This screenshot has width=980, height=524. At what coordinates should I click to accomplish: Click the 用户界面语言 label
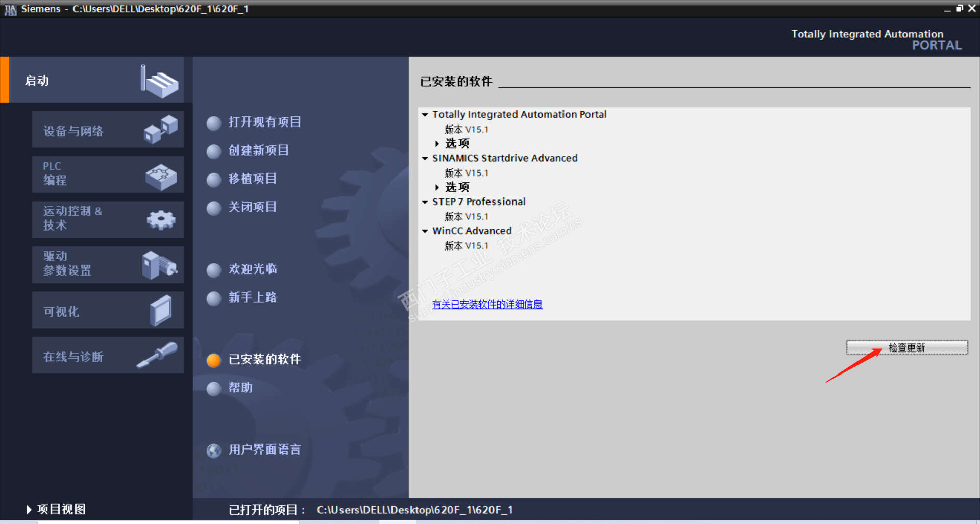pos(265,450)
